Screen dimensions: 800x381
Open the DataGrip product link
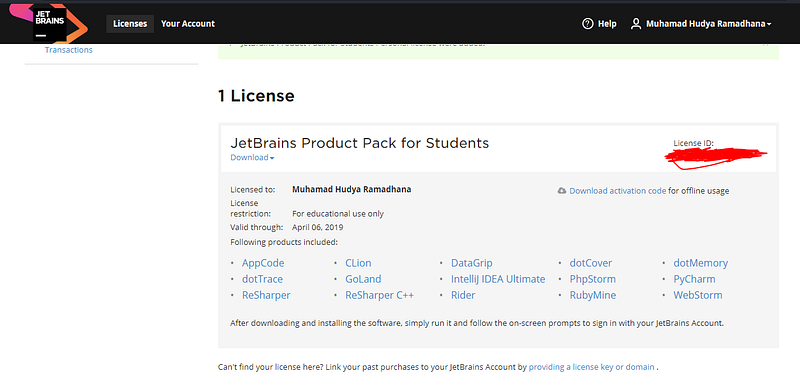[x=471, y=264]
